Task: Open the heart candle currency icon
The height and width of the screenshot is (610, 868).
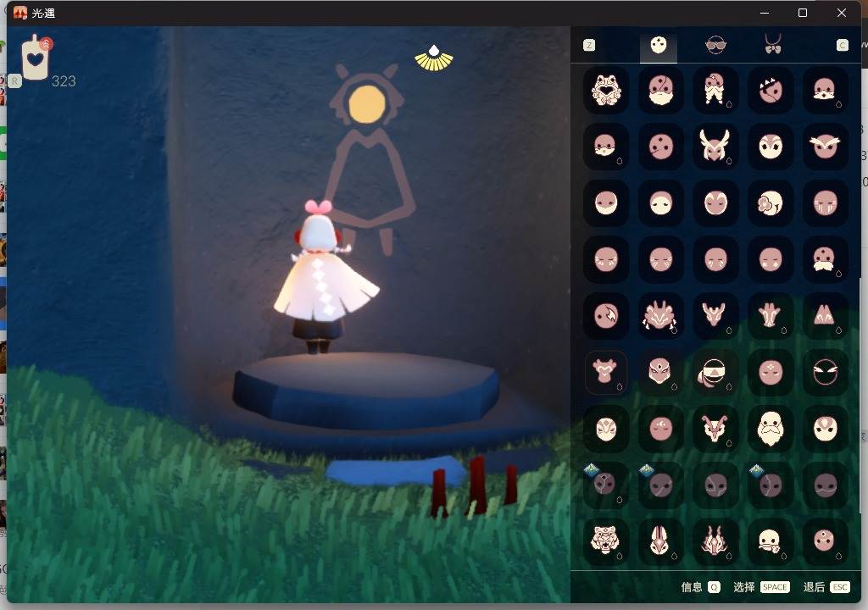Action: point(35,59)
